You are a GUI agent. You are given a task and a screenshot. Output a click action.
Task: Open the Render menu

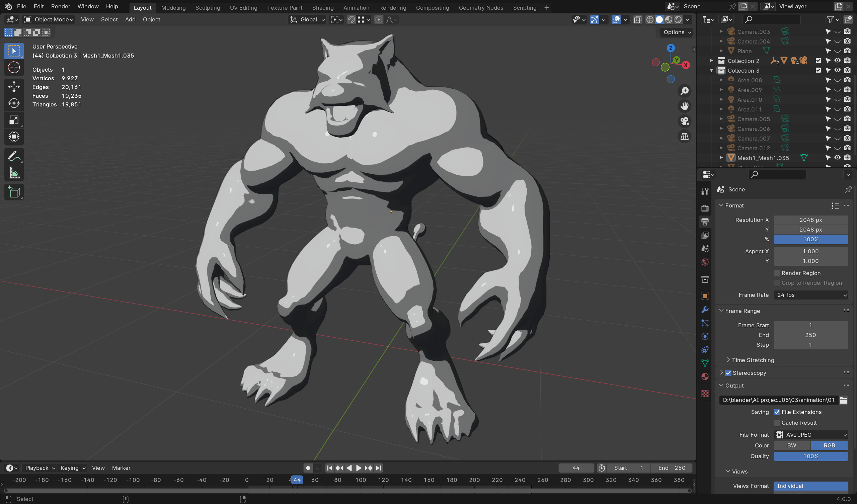61,6
